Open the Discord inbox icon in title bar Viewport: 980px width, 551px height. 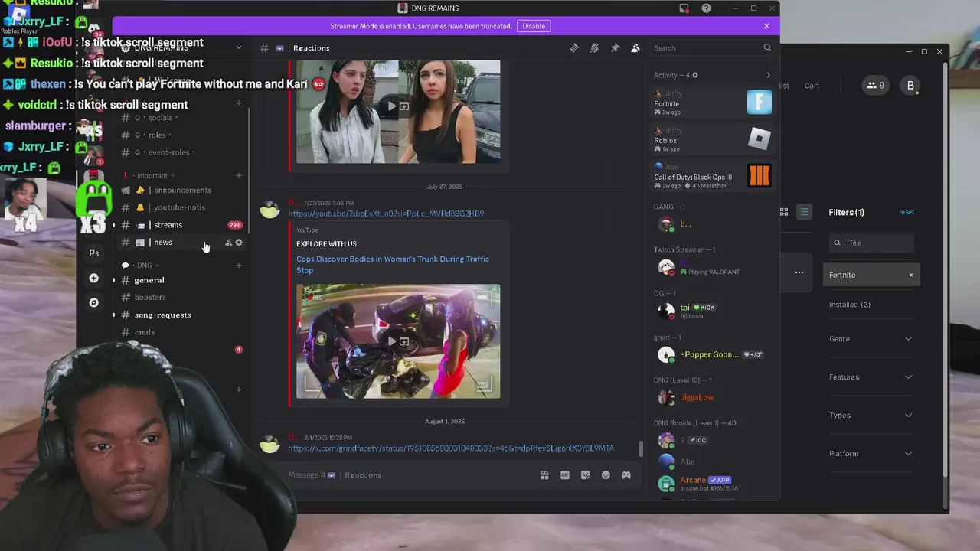(684, 8)
